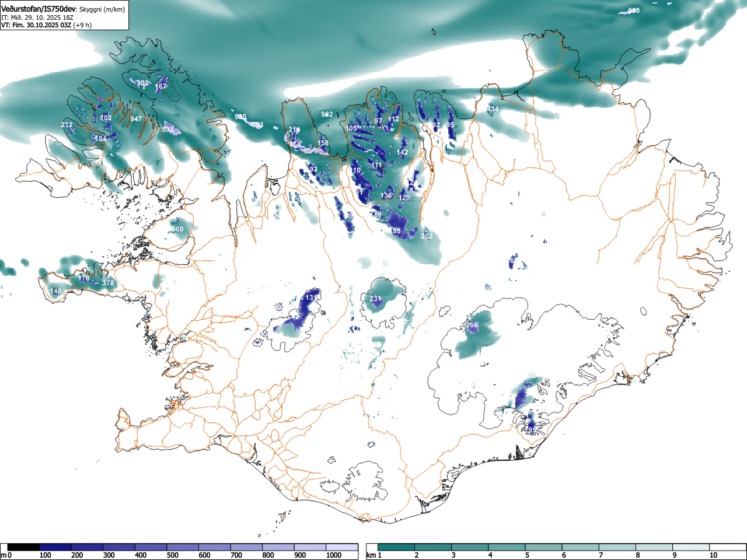Select the 158 visibility value
The height and width of the screenshot is (560, 747).
tap(323, 143)
